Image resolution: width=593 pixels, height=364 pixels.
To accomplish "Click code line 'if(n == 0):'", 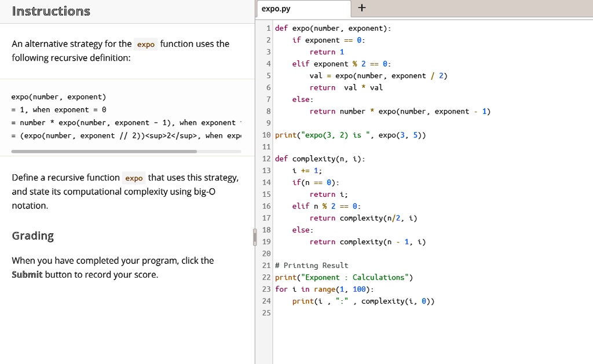I will 316,182.
